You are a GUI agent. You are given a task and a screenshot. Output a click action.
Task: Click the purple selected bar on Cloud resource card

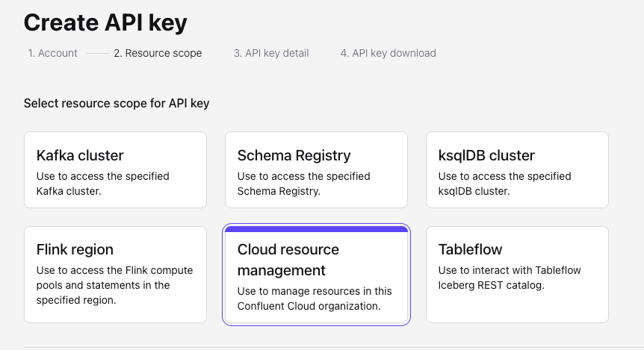click(x=316, y=229)
